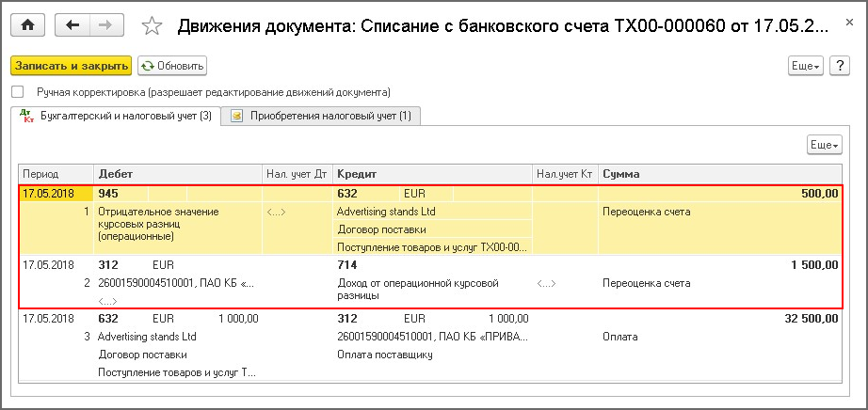This screenshot has height=410, width=868.
Task: Go to the home page icon
Action: (26, 25)
